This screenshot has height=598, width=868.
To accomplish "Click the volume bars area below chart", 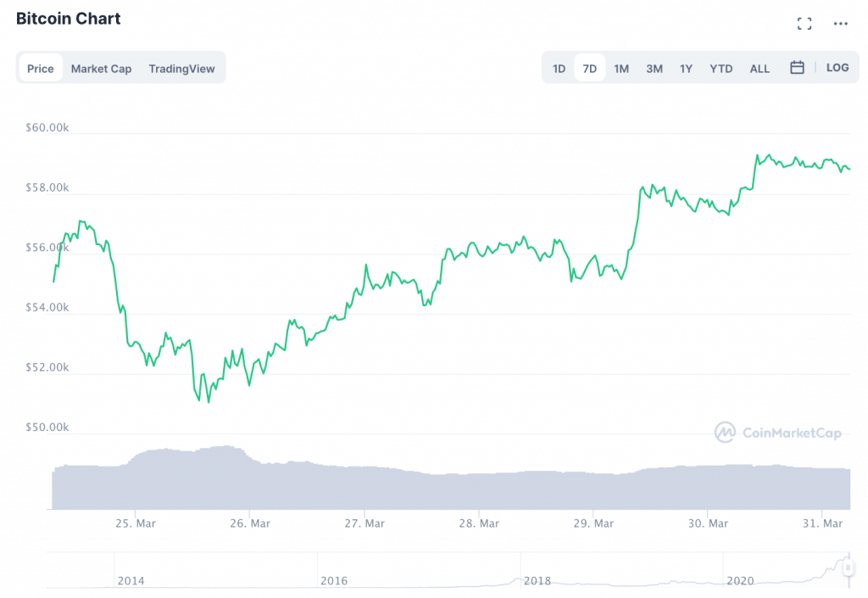I will (x=449, y=488).
